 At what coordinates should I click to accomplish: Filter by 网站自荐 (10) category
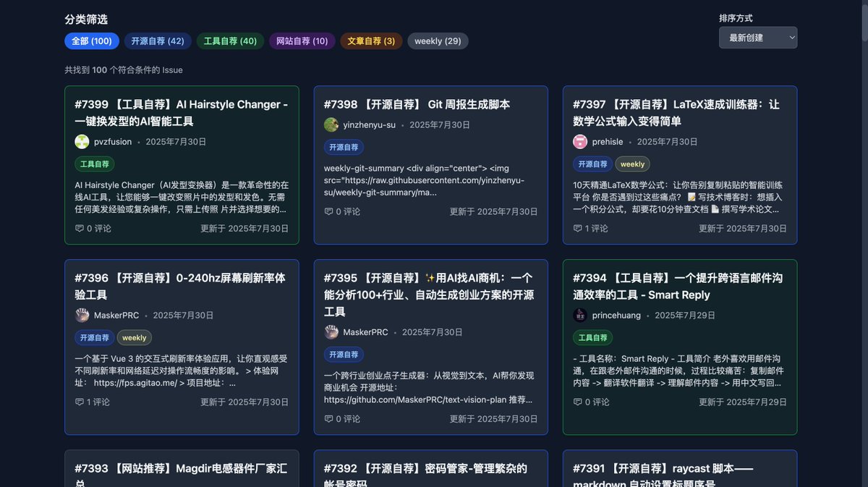[x=302, y=41]
